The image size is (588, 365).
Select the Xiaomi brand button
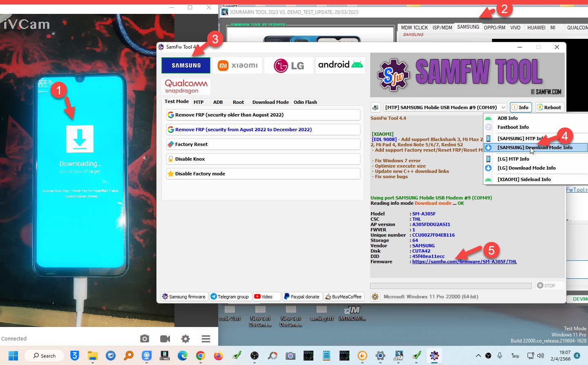tap(237, 65)
